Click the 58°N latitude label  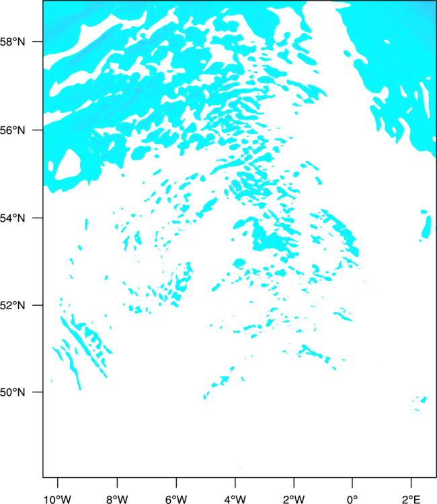(x=12, y=42)
